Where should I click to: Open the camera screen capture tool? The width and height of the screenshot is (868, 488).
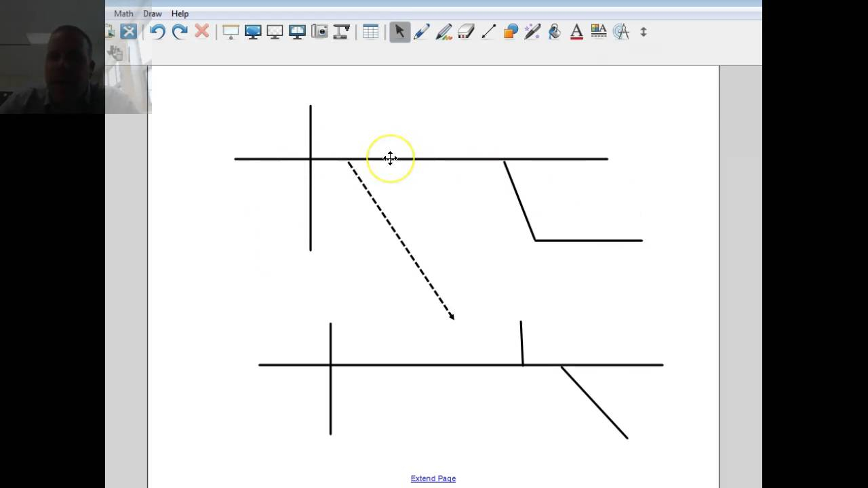click(x=319, y=31)
